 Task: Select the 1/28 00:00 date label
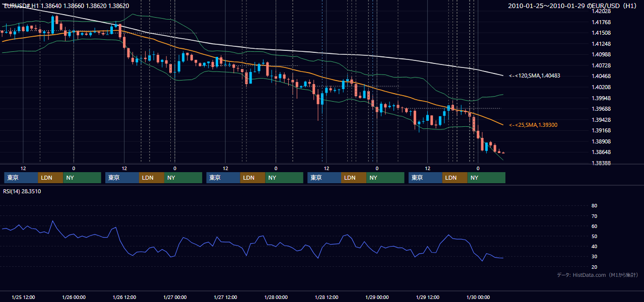point(276,297)
